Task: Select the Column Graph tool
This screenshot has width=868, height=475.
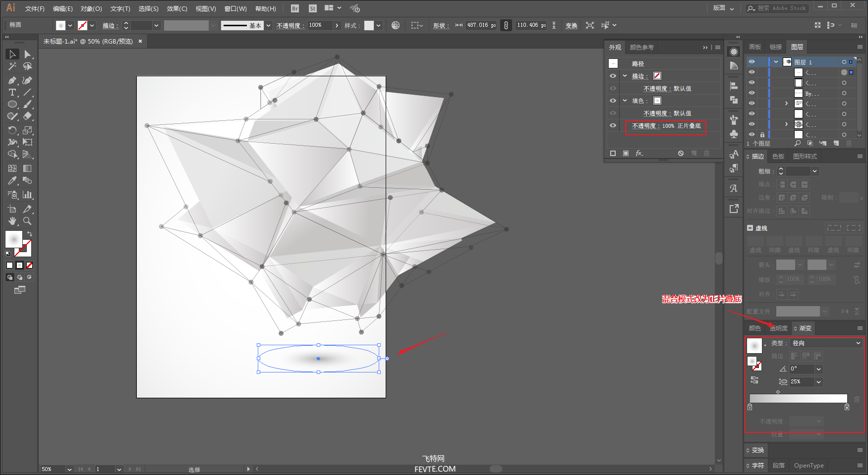Action: coord(28,195)
